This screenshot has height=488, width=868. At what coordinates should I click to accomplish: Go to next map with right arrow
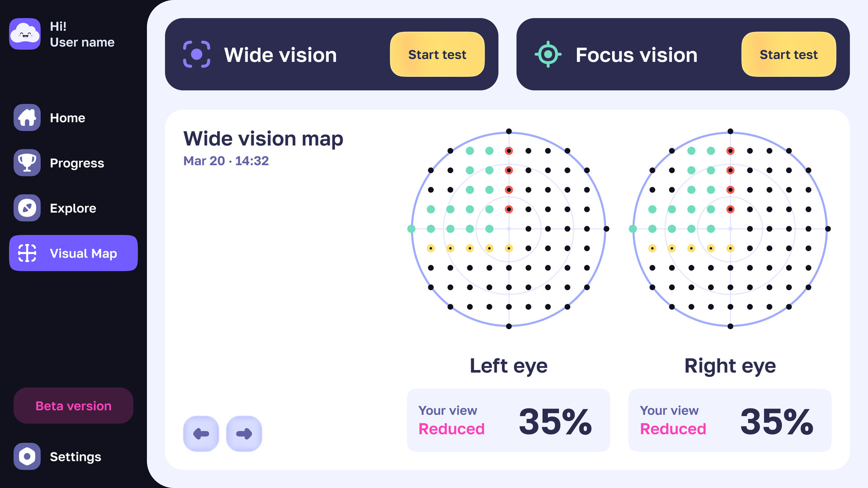pos(244,434)
